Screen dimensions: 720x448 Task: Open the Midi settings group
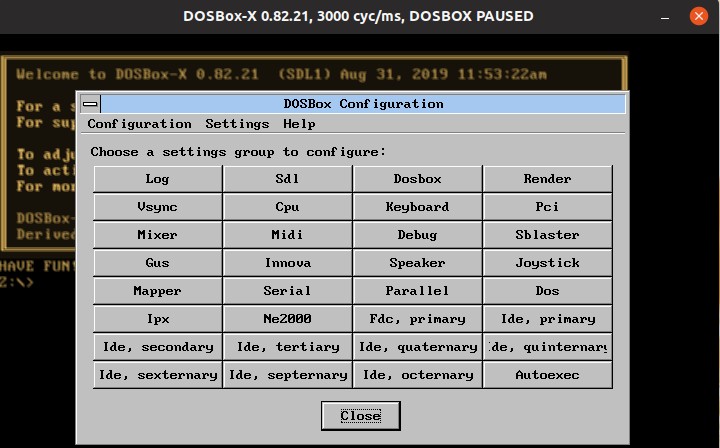point(287,235)
